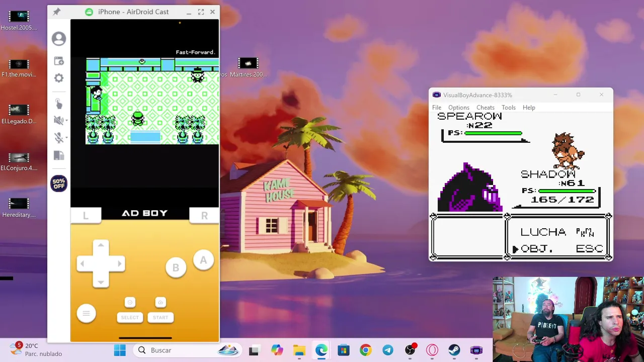Open Opera browser from the taskbar
This screenshot has height=362, width=644.
[432, 350]
